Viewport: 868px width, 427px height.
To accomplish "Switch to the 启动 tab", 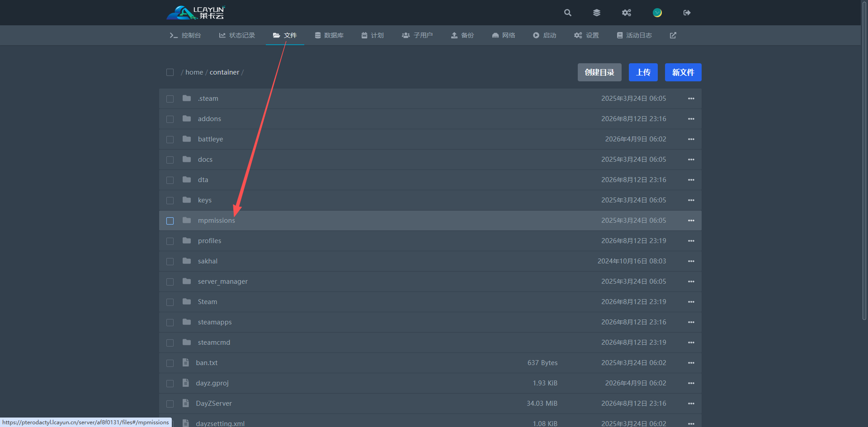I will click(544, 35).
